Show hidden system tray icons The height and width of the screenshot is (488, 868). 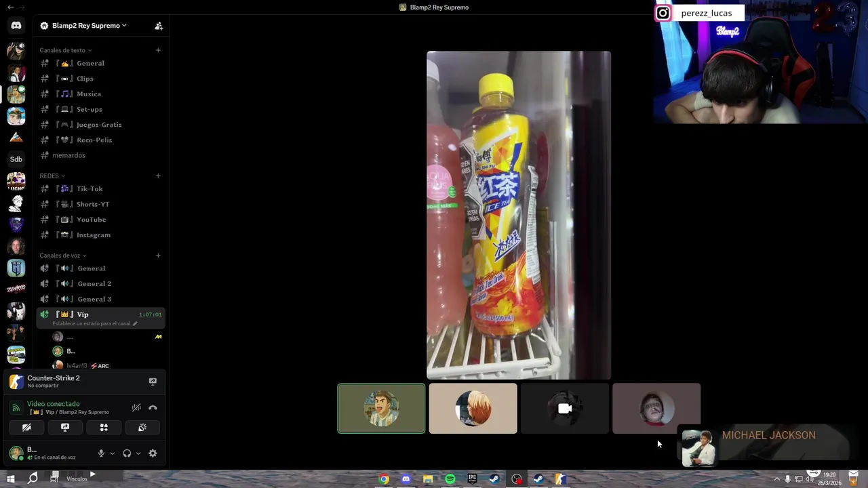pyautogui.click(x=777, y=479)
